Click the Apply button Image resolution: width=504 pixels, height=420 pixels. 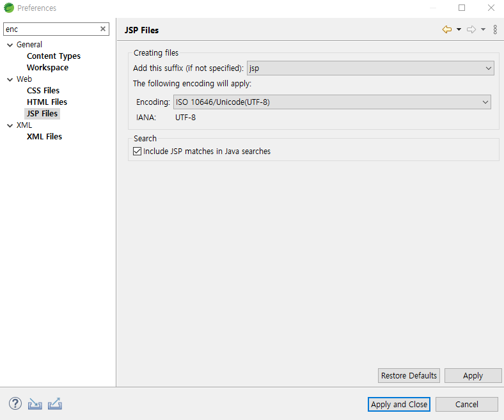click(473, 375)
